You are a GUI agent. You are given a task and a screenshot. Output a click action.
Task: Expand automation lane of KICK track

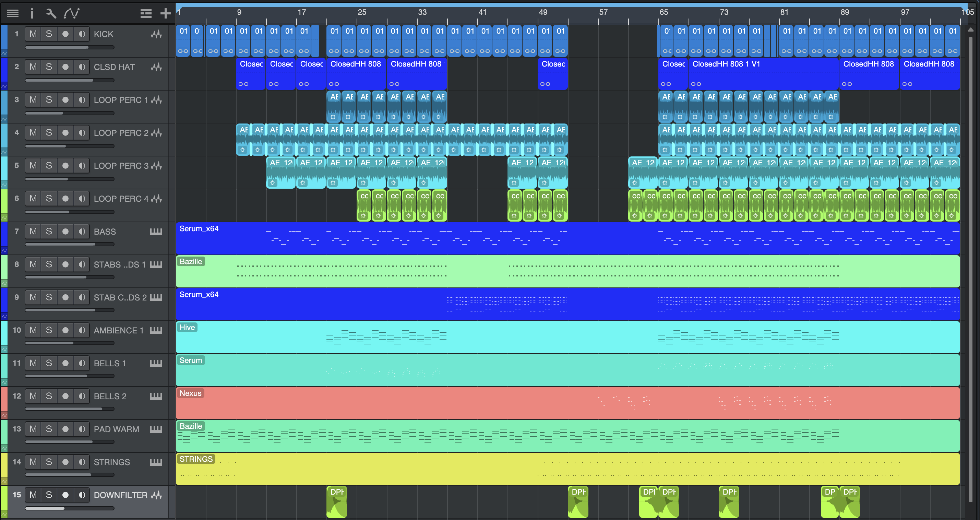click(x=4, y=53)
